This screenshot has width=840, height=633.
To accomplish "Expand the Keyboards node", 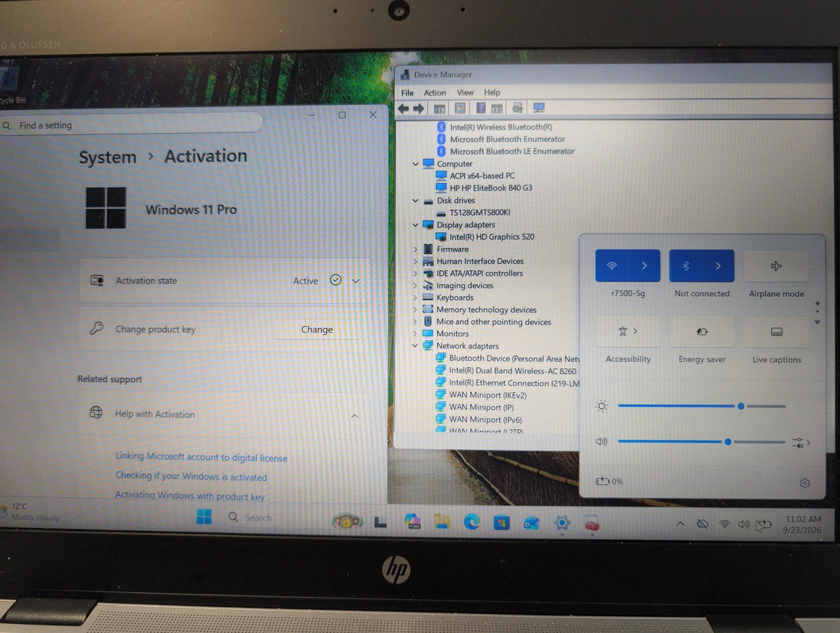I will click(415, 298).
